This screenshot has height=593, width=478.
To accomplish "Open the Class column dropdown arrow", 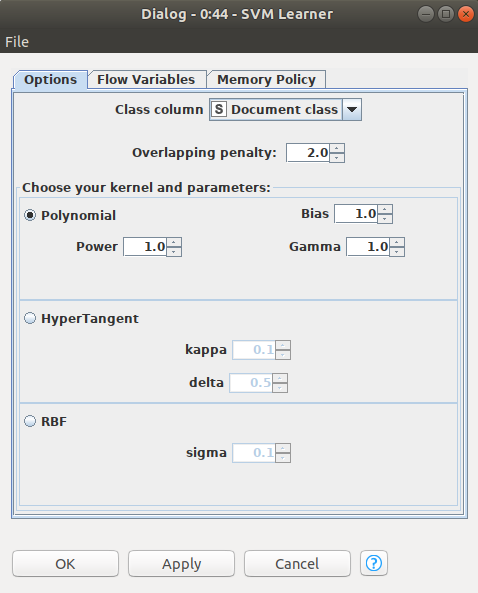I will point(352,110).
